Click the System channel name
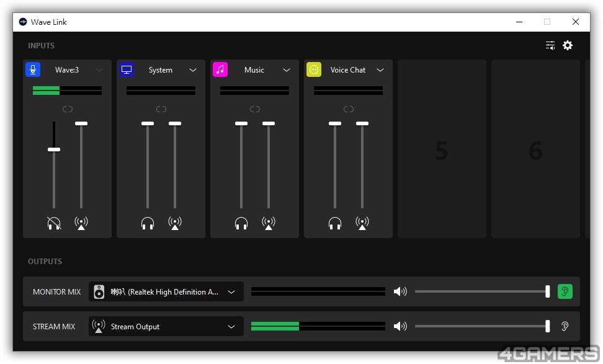The image size is (603, 364). pos(160,70)
